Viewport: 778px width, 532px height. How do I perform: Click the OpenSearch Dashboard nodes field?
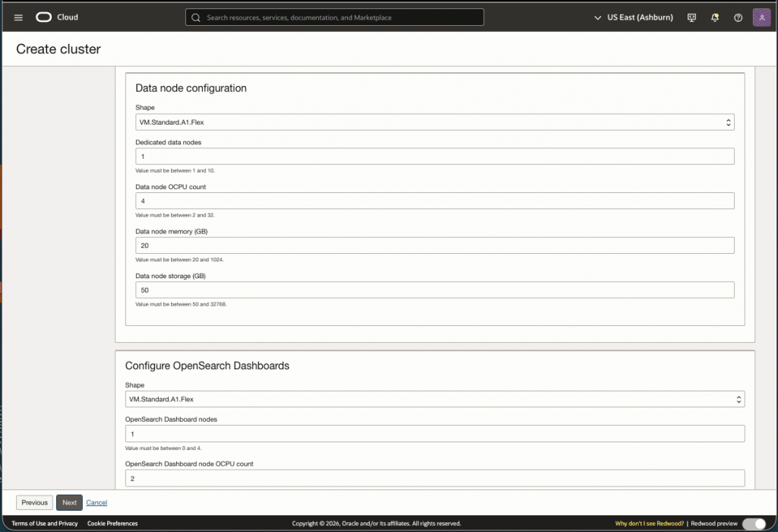(x=435, y=433)
